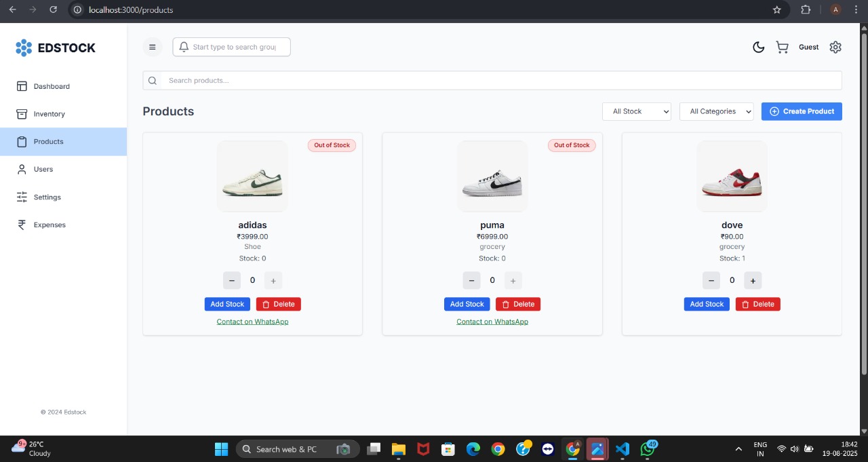Open Contact on WhatsApp link for adidas
This screenshot has height=462, width=868.
coord(252,322)
